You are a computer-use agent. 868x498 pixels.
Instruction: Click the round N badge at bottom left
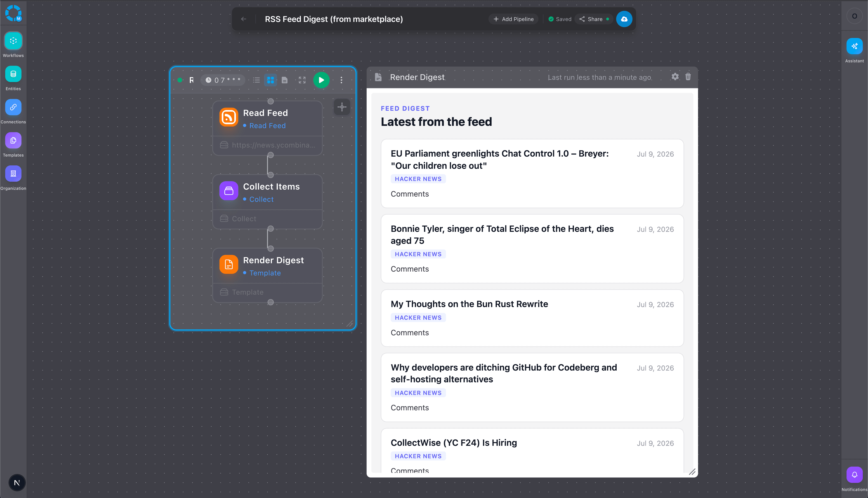click(17, 483)
